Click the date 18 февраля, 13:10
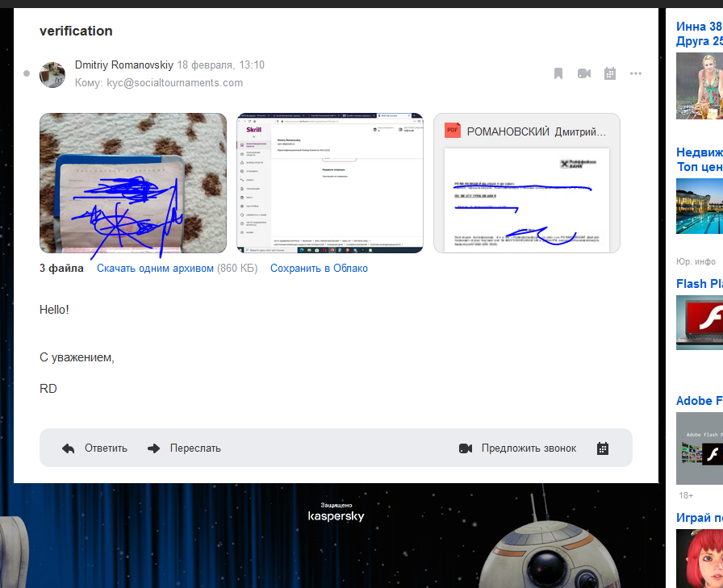Screen dimensions: 723x588 [221, 65]
